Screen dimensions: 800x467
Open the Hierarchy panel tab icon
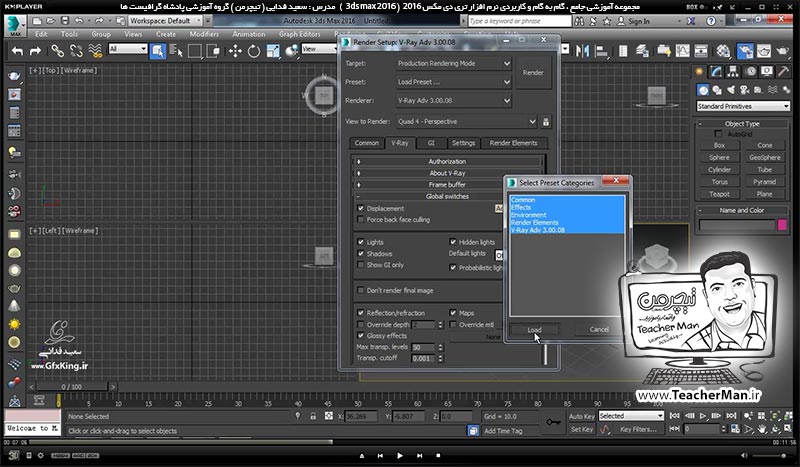733,71
